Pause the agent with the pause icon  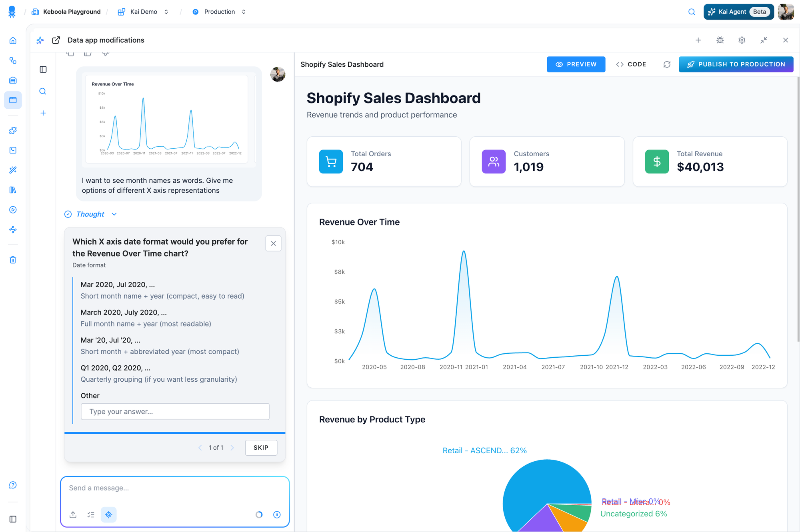point(277,515)
